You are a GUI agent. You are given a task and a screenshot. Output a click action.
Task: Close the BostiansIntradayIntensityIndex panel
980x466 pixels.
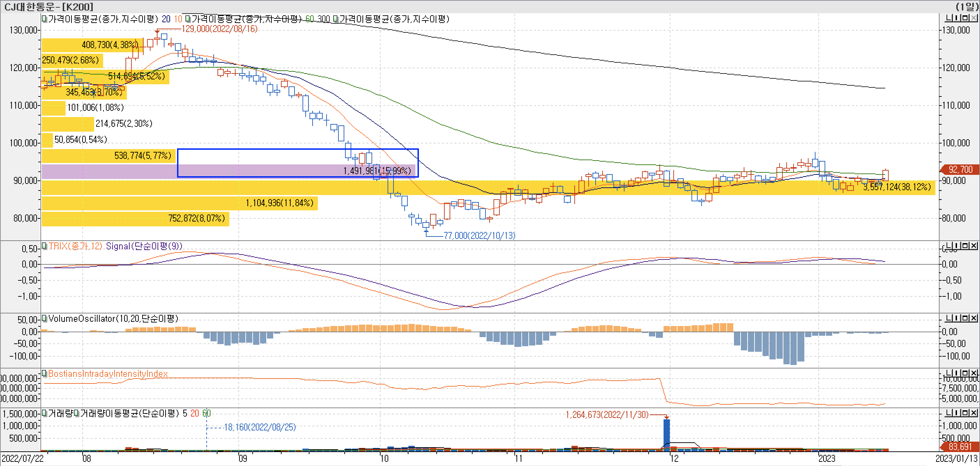pos(973,373)
